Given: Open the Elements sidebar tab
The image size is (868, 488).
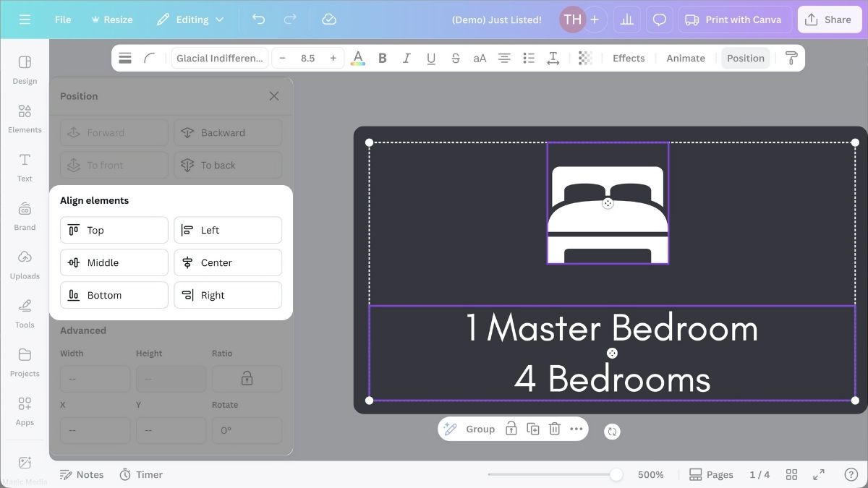Looking at the screenshot, I should tap(25, 119).
